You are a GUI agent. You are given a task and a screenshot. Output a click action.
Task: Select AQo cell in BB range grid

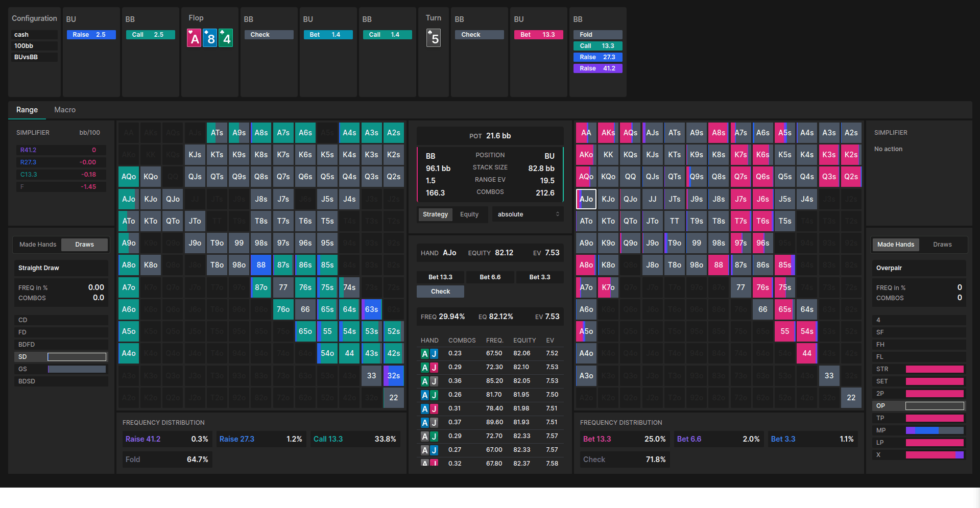click(x=129, y=177)
